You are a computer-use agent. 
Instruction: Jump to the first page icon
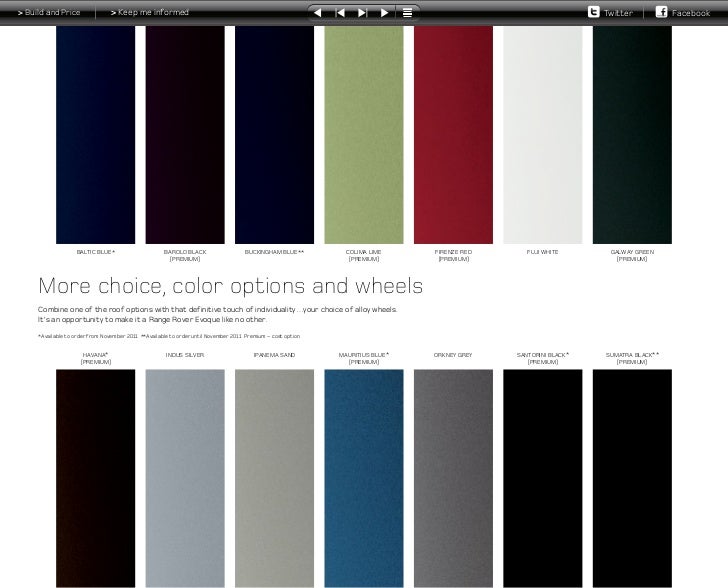340,13
